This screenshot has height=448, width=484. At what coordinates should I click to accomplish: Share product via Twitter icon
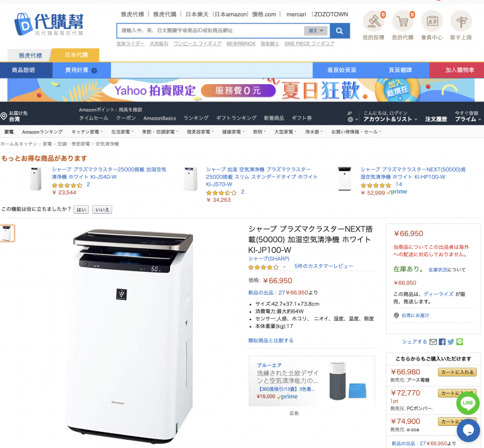point(450,342)
